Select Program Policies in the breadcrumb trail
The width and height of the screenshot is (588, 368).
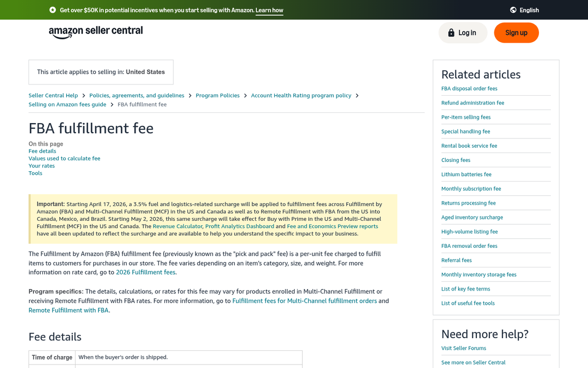click(x=218, y=95)
